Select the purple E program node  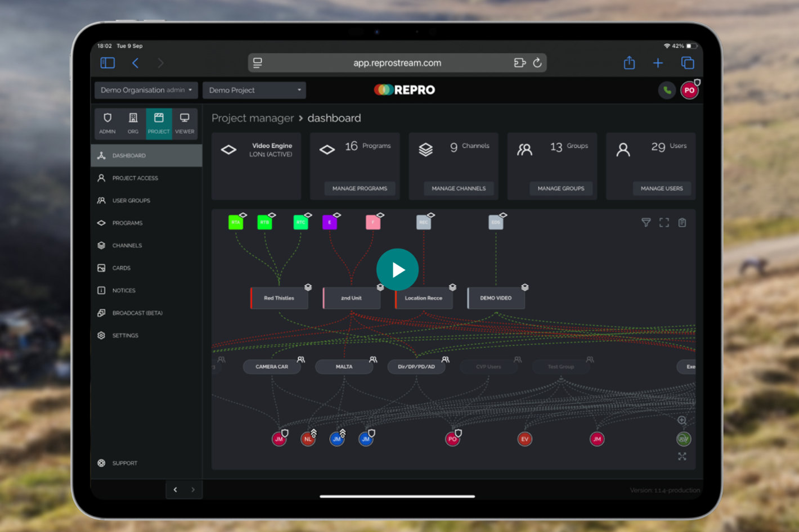click(330, 222)
